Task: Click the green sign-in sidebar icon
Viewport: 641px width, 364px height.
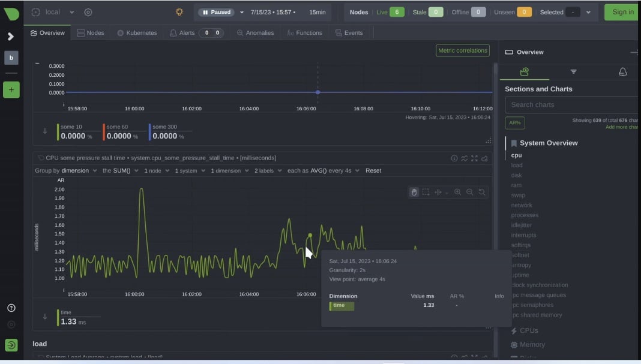Action: [11, 345]
